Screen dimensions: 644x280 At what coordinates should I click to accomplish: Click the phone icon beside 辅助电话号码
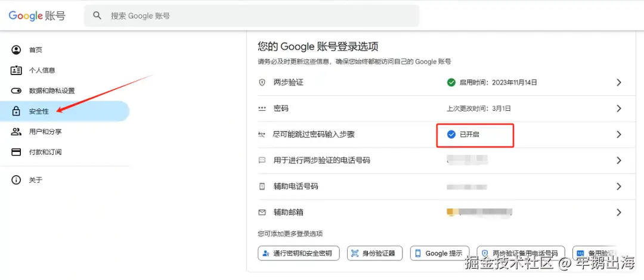262,186
